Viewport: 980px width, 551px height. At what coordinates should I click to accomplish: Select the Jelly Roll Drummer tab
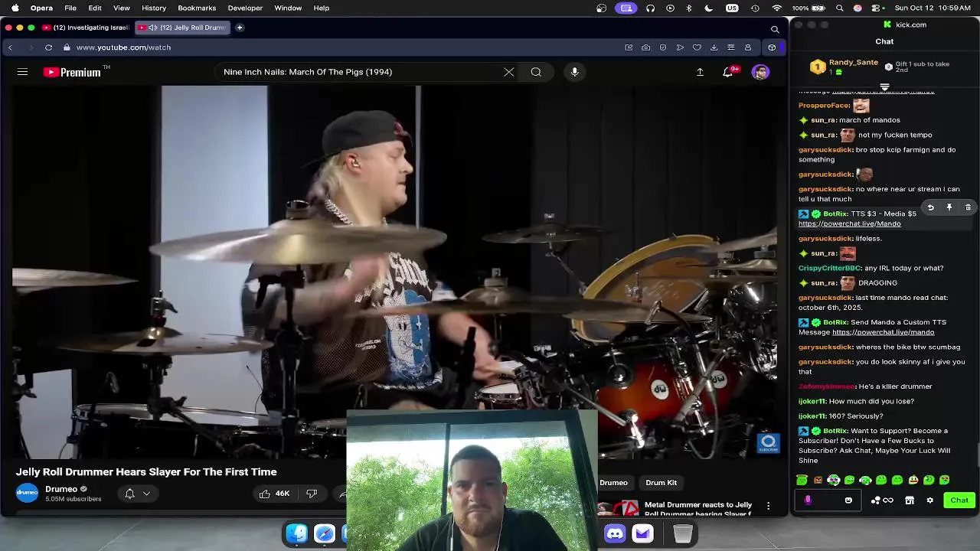182,28
